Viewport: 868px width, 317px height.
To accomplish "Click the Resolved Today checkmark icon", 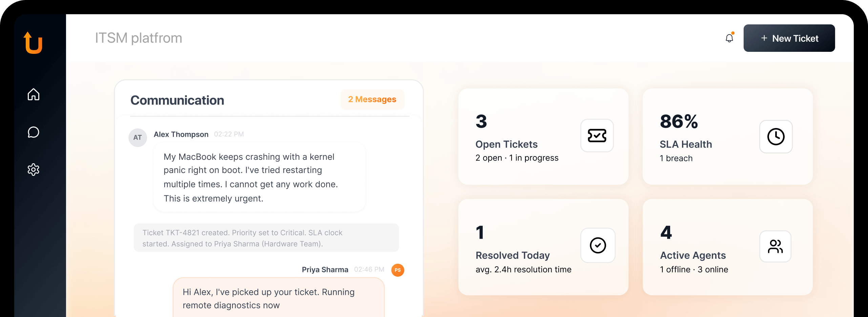I will [x=598, y=245].
